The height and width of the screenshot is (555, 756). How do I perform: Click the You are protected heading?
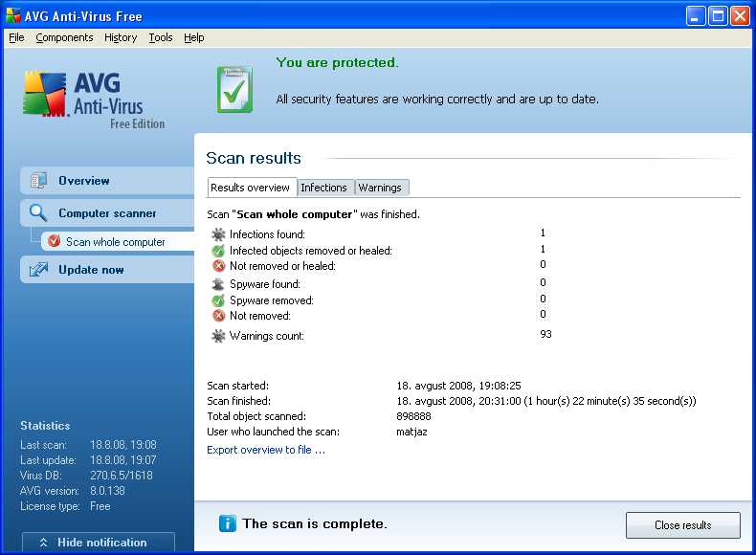338,63
